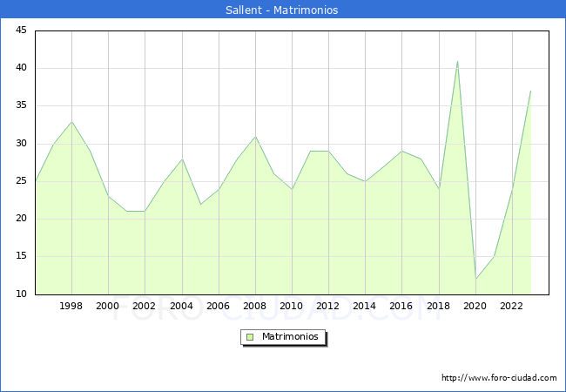Viewport: 566px width, 392px height.
Task: Click the 2000 x-axis label
Action: [x=108, y=306]
